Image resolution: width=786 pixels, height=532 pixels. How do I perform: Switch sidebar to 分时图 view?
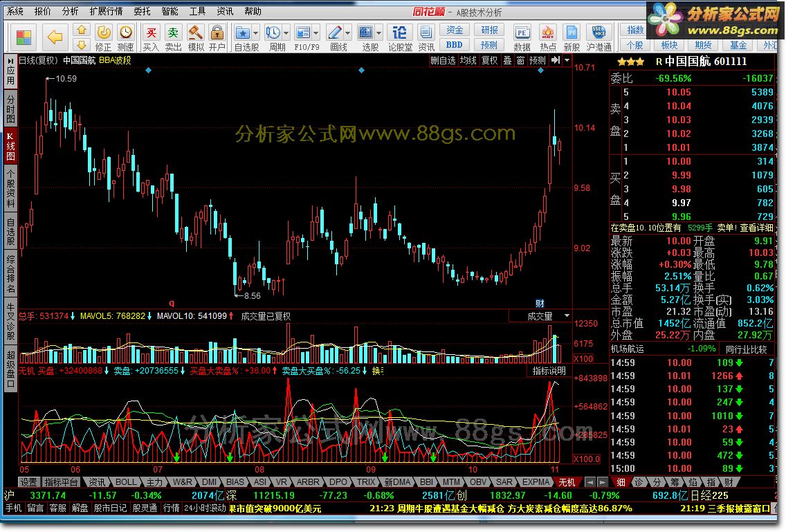pyautogui.click(x=10, y=109)
